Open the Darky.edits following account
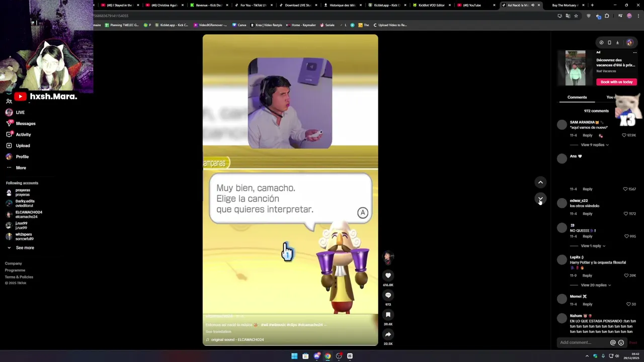This screenshot has height=362, width=644. pyautogui.click(x=20, y=203)
